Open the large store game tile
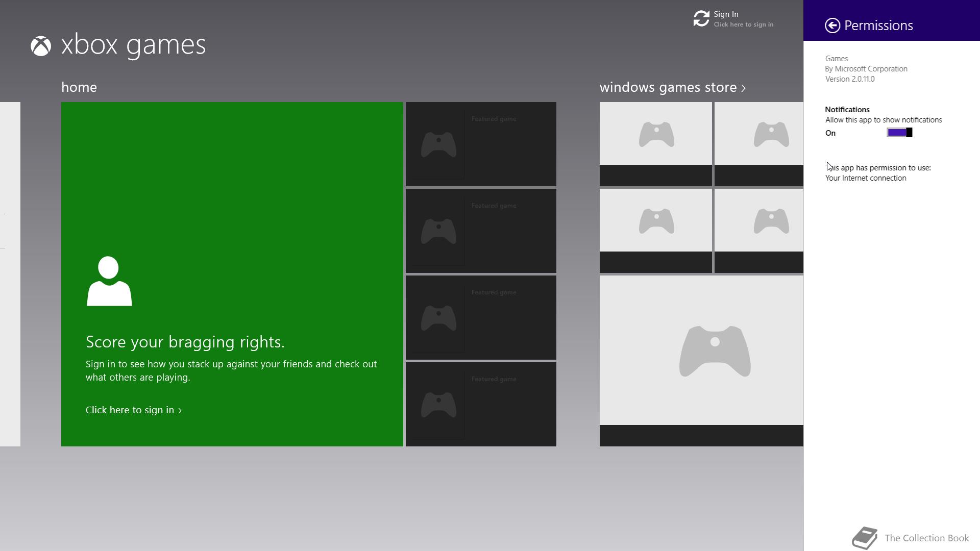This screenshot has width=980, height=551. (x=701, y=361)
